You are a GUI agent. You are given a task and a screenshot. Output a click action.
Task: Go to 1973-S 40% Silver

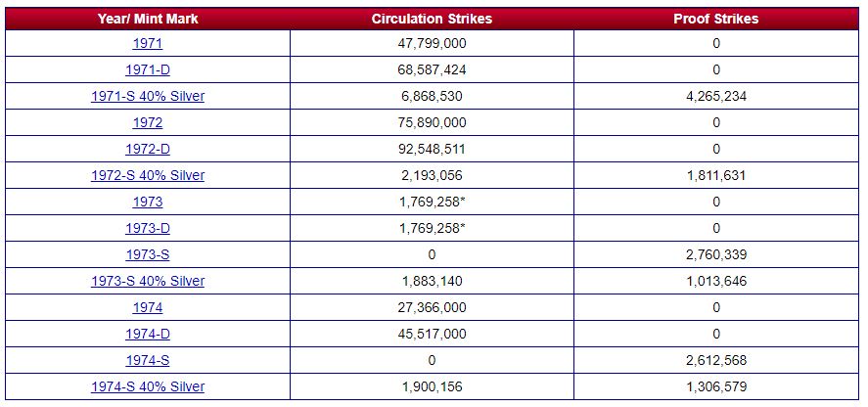pyautogui.click(x=148, y=282)
